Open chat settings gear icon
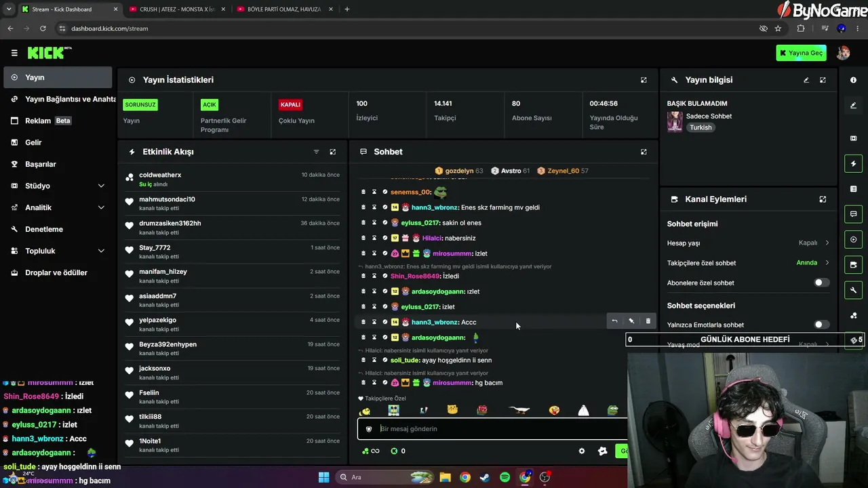Screen dimensions: 868x488 pyautogui.click(x=581, y=451)
